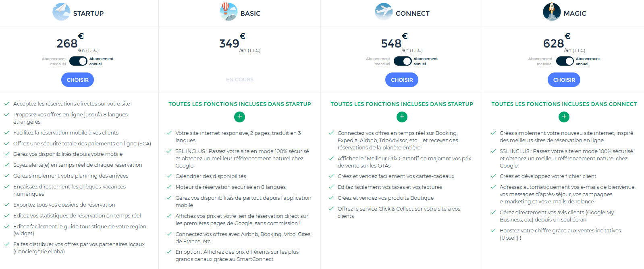The height and width of the screenshot is (269, 644).
Task: Expand included CONNECT functions under MAGIC
Action: point(564,117)
